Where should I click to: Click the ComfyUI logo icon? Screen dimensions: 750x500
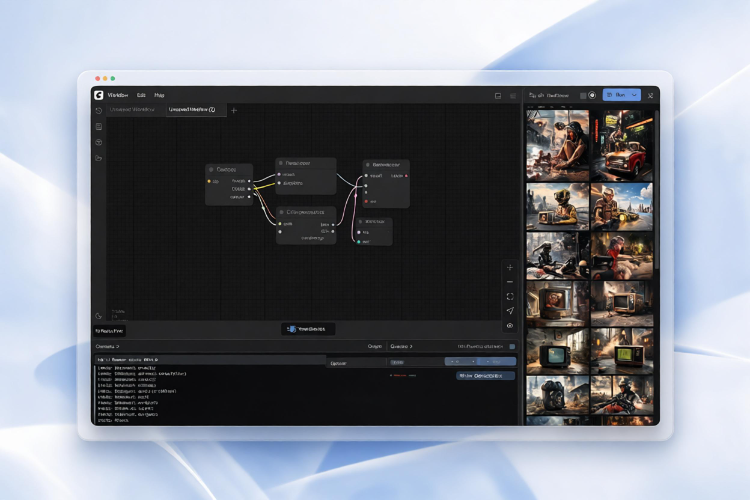pyautogui.click(x=99, y=95)
